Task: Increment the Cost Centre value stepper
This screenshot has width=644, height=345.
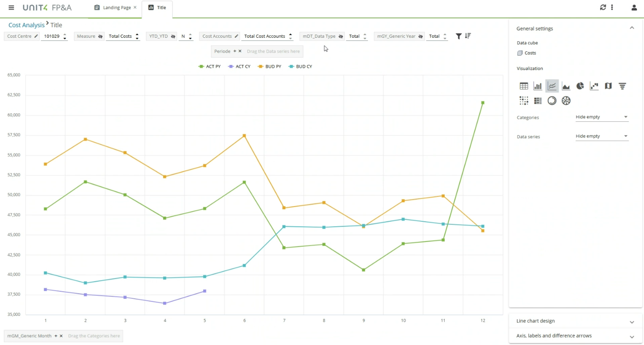Action: click(x=64, y=34)
